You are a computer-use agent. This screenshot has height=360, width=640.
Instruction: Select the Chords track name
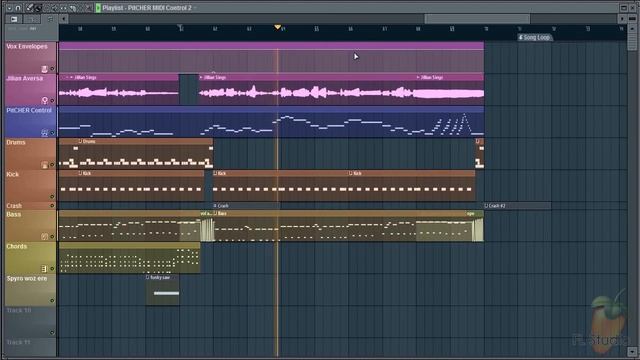[16, 246]
